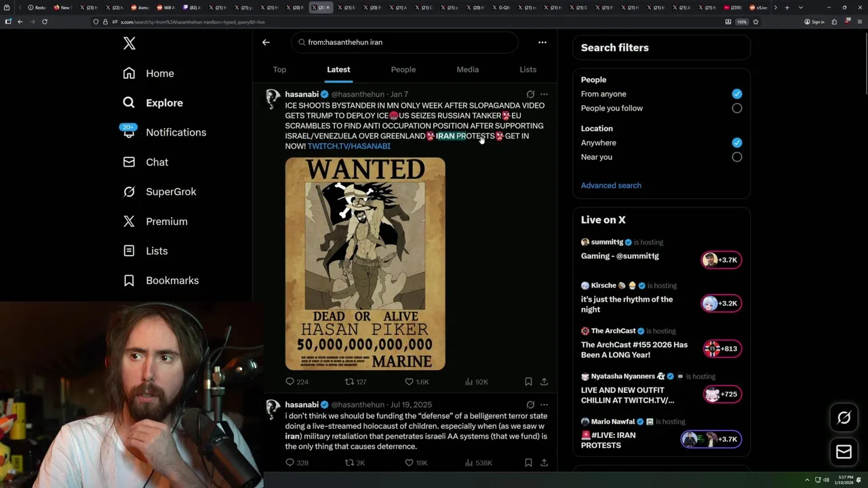Click the volume icon in system tray
The width and height of the screenshot is (868, 488).
(x=826, y=480)
